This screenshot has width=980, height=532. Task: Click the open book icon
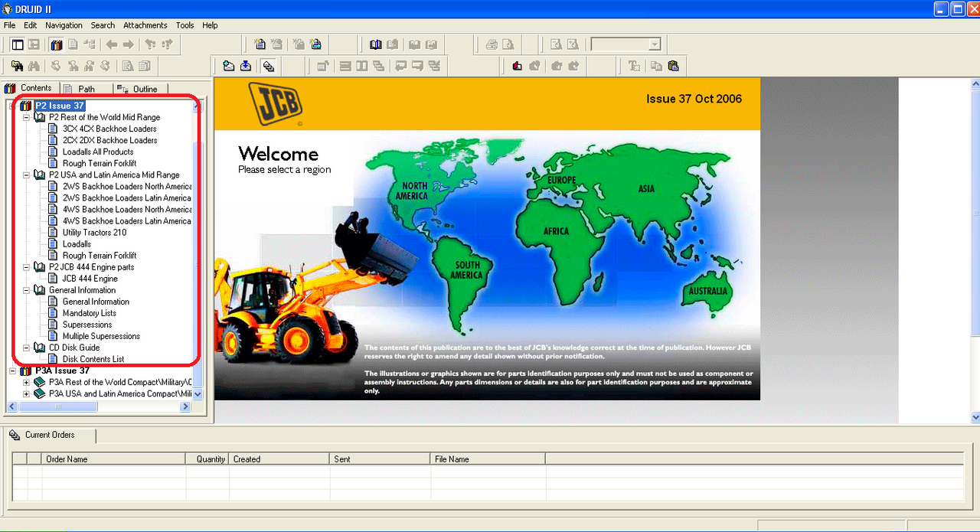point(375,45)
